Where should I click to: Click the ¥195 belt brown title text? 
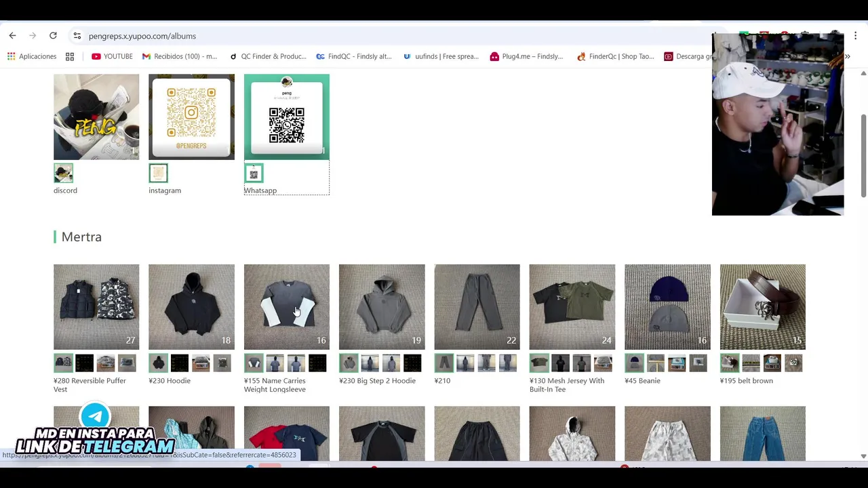tap(747, 381)
